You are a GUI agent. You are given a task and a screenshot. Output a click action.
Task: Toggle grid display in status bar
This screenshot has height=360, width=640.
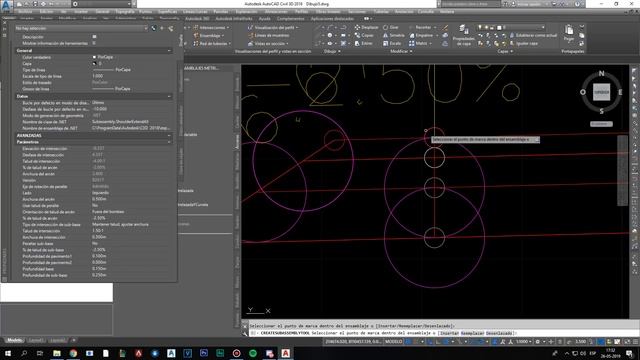pos(409,342)
